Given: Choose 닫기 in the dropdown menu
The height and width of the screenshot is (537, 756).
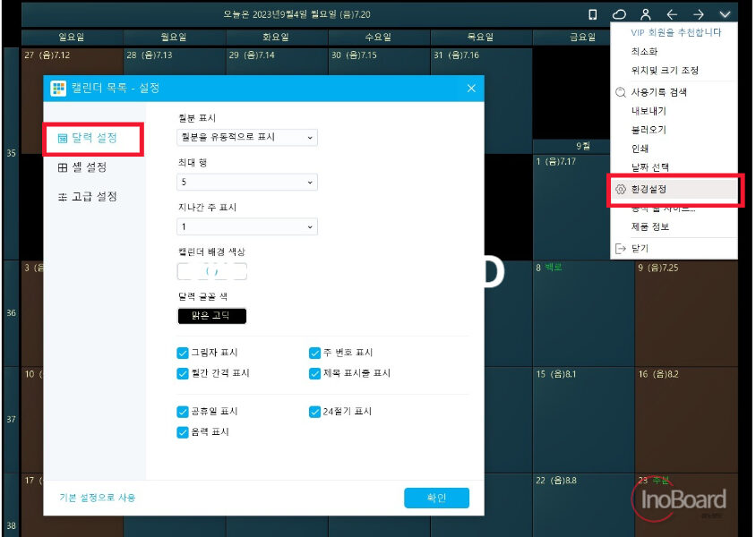Looking at the screenshot, I should 640,249.
